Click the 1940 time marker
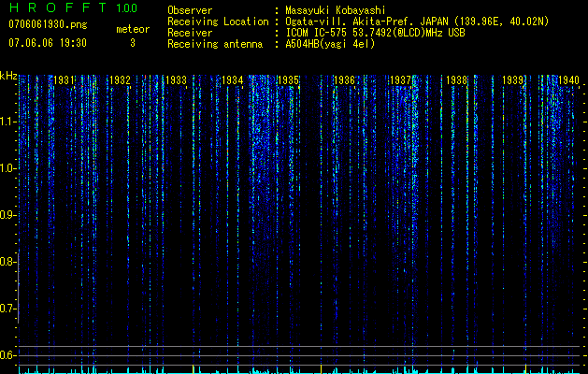The height and width of the screenshot is (374, 588). [x=569, y=80]
